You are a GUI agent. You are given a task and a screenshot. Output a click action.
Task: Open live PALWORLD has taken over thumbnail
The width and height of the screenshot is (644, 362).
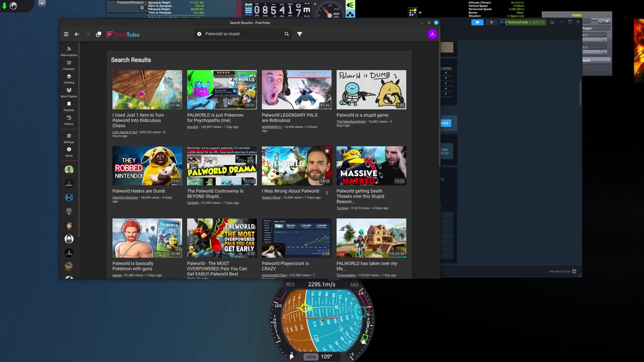pos(371,238)
